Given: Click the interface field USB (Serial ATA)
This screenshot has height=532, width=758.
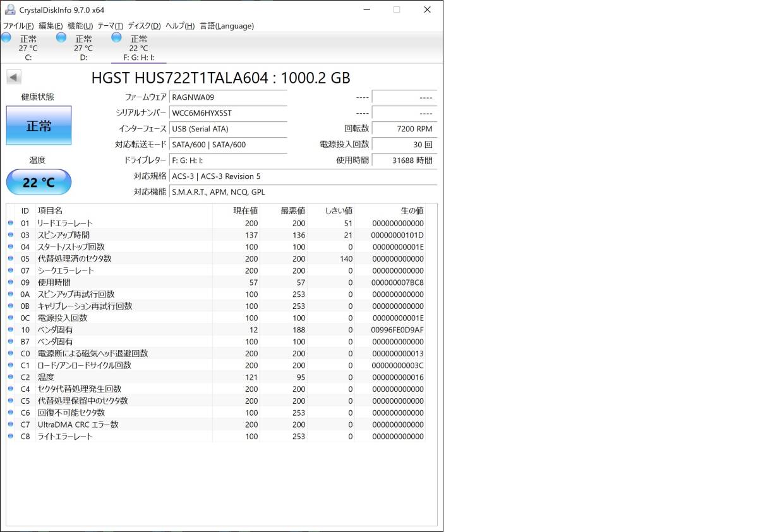Looking at the screenshot, I should tap(228, 129).
